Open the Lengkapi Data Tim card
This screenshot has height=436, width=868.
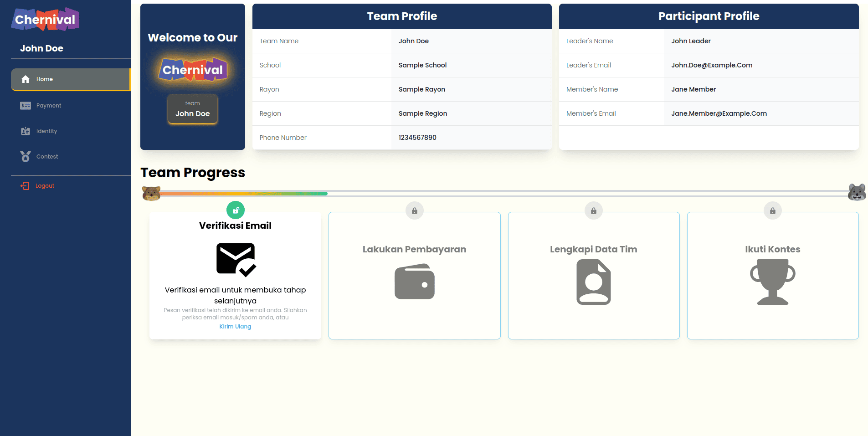(594, 276)
